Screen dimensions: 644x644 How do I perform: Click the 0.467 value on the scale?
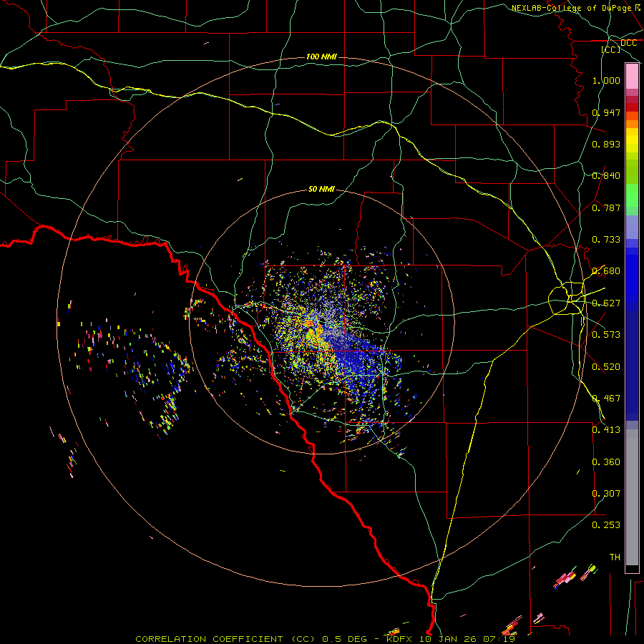click(606, 399)
